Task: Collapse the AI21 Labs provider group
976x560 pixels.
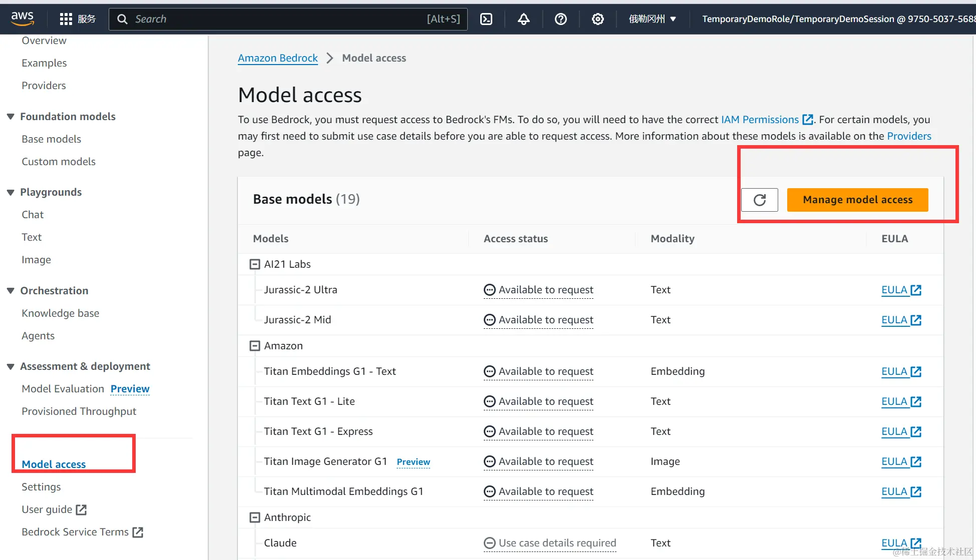Action: 255,264
